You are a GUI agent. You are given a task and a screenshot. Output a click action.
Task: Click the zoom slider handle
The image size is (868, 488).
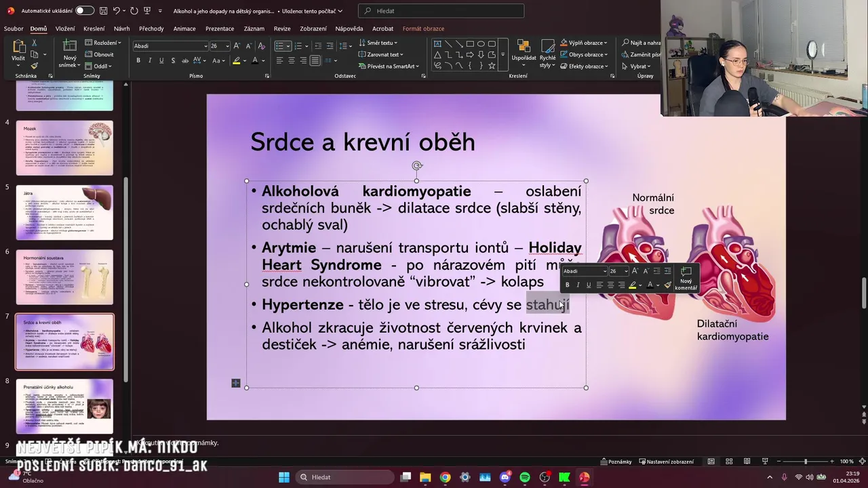(806, 462)
